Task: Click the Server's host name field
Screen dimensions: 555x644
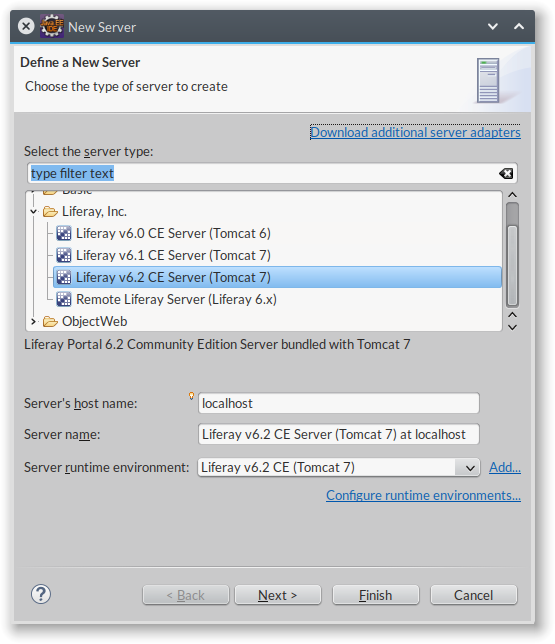Action: click(339, 403)
